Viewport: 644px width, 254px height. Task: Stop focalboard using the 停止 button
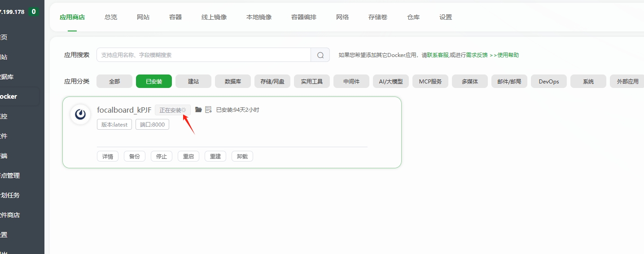pyautogui.click(x=162, y=156)
